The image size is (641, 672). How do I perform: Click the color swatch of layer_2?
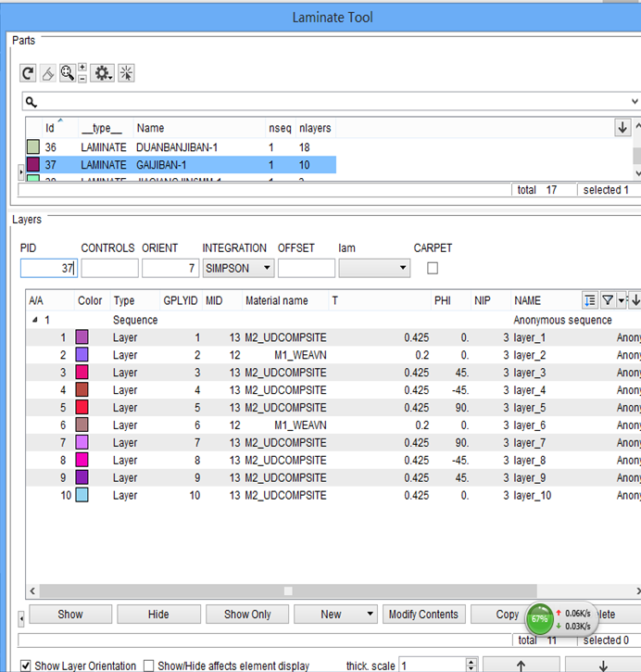pos(82,354)
